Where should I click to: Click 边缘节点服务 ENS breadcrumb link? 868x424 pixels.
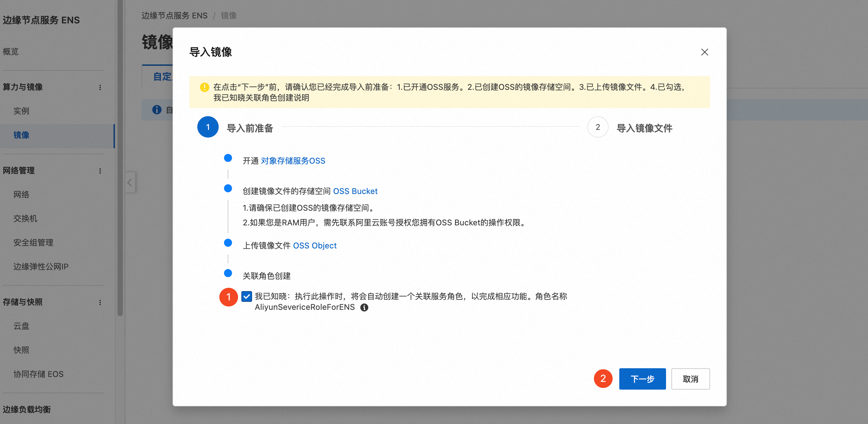pyautogui.click(x=174, y=15)
